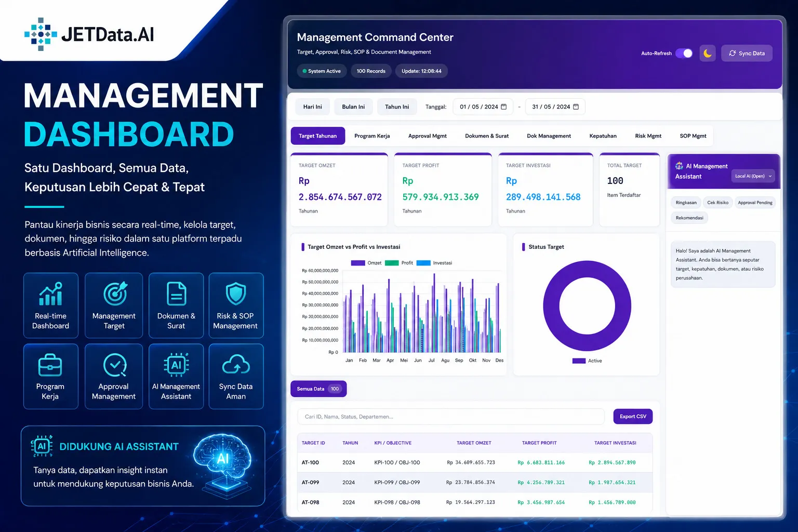Sort by the KPI / OBJECTIVE column header
Screen dimensions: 798x532
pos(393,443)
